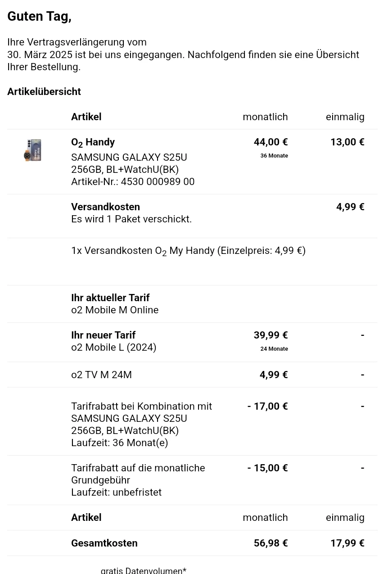Click the o2 Mobile M Online tariff

[115, 310]
